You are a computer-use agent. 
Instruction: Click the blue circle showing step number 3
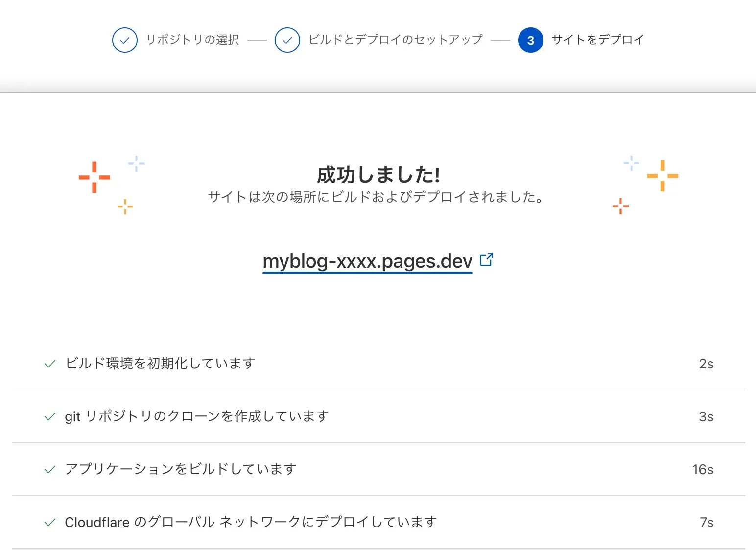tap(530, 40)
